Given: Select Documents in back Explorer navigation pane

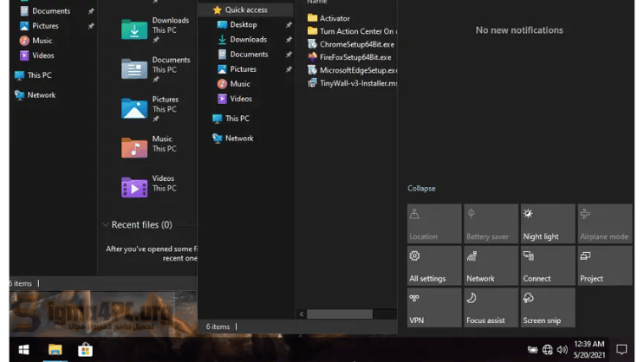Looking at the screenshot, I should (51, 11).
